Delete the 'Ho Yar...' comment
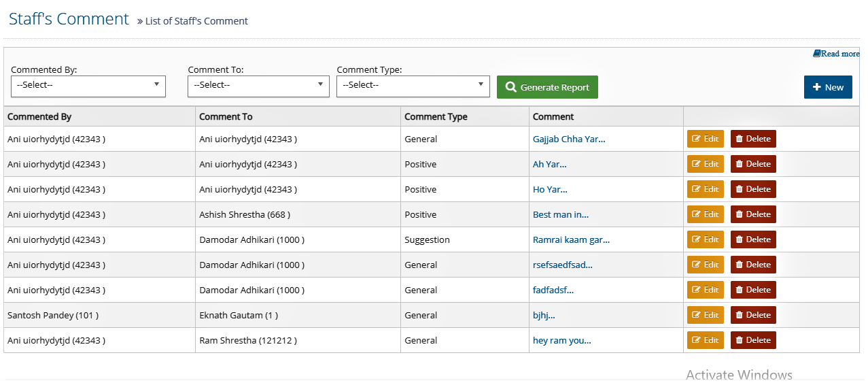The image size is (868, 383). 753,189
